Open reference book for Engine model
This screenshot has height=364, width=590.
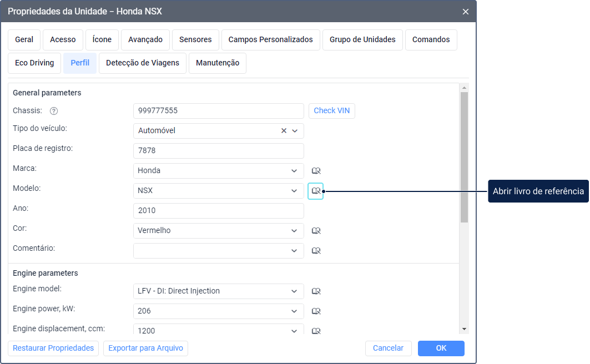(x=316, y=291)
